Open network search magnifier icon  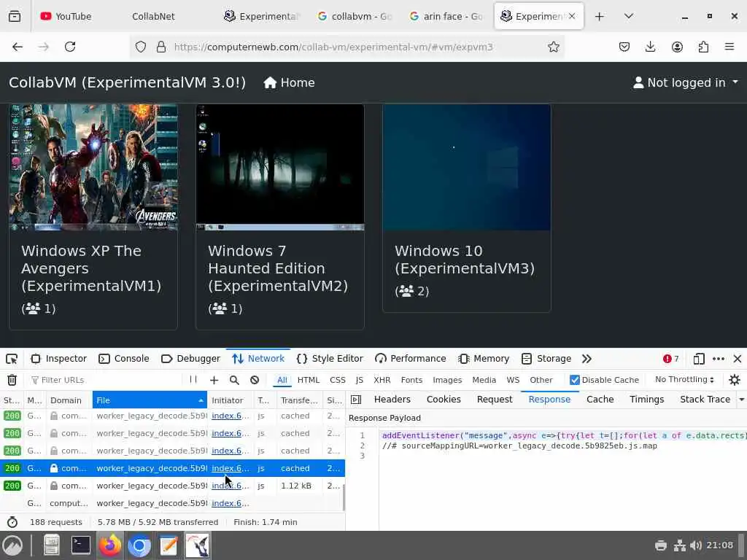click(234, 380)
